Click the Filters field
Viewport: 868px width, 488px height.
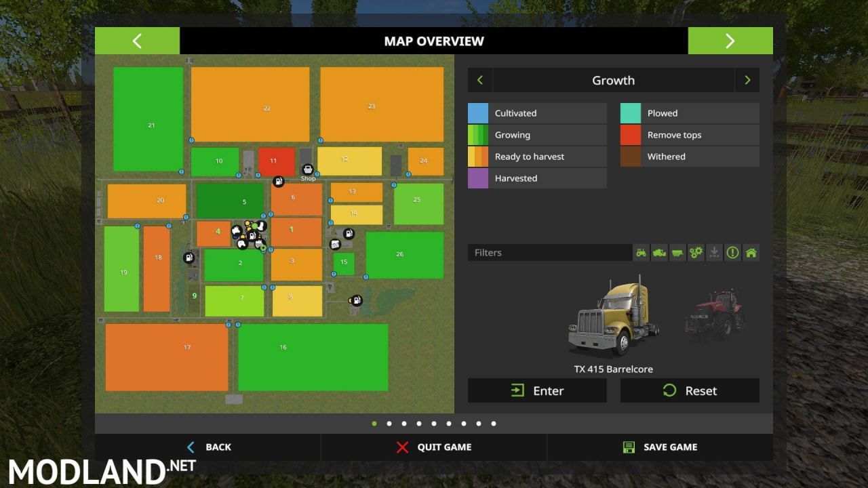[549, 253]
